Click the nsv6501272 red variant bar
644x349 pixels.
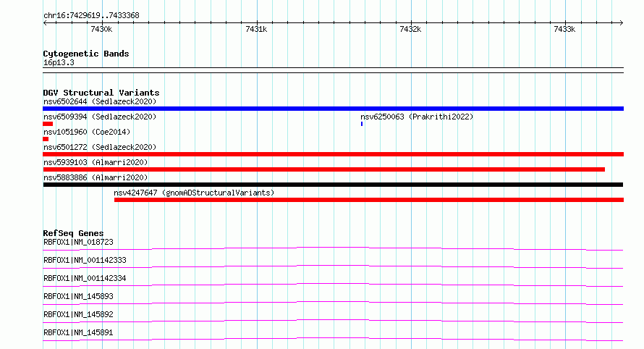pos(333,154)
